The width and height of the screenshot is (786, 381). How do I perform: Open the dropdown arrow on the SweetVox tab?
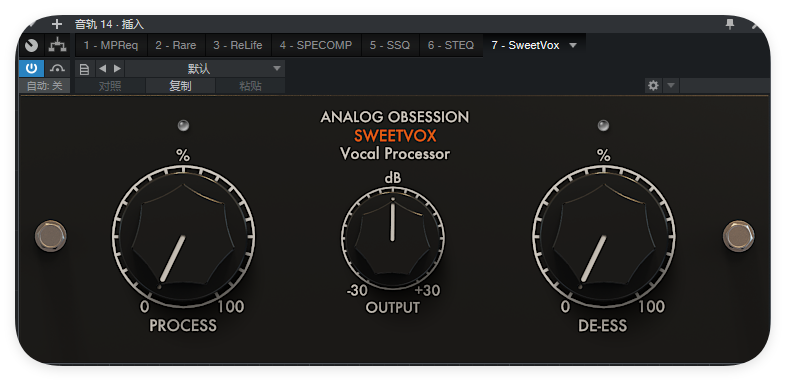(573, 46)
